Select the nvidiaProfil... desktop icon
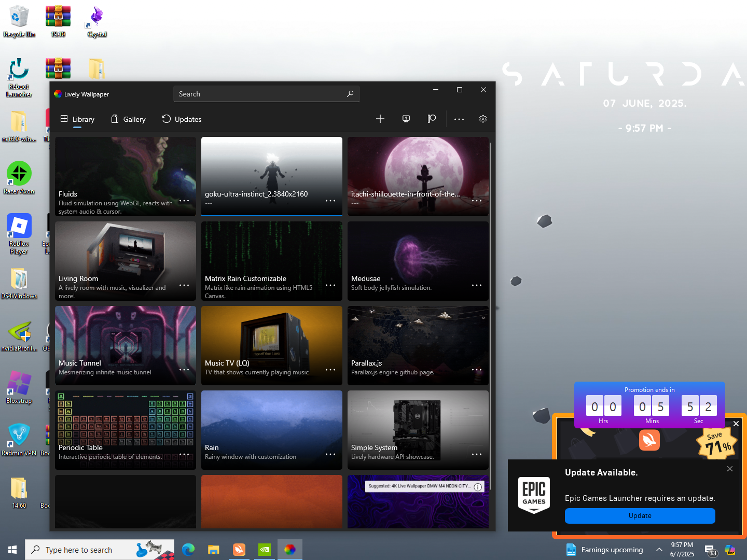Viewport: 747px width, 560px height. click(x=19, y=335)
